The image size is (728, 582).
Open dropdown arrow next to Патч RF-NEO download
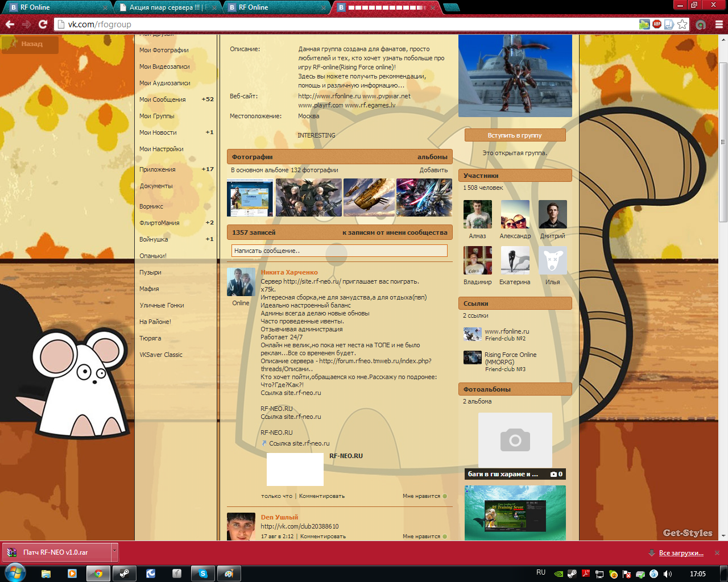click(x=114, y=552)
